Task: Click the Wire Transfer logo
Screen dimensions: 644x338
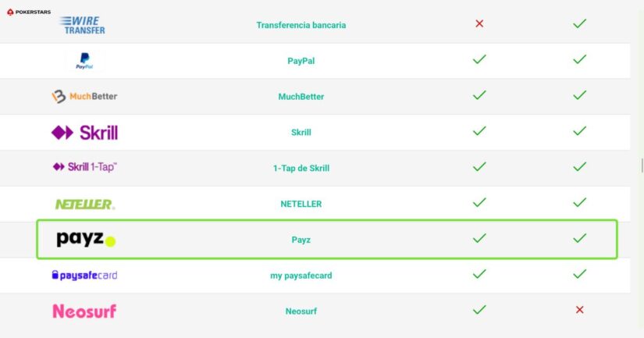Action: pyautogui.click(x=84, y=25)
